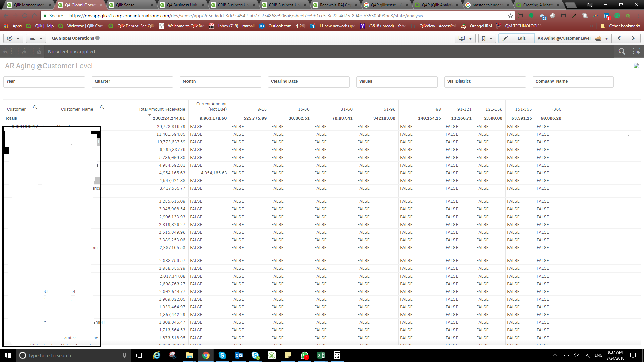644x362 pixels.
Task: Click the Edit sheet button
Action: click(516, 38)
